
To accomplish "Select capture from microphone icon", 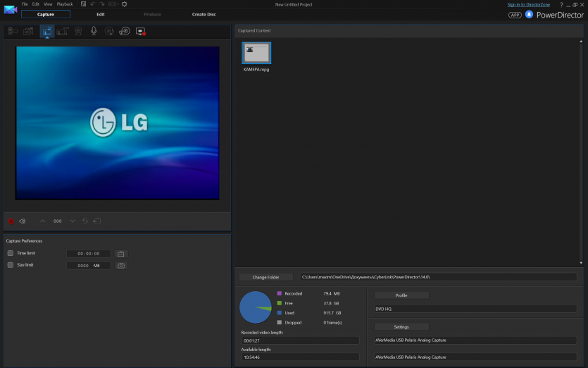I will click(93, 31).
